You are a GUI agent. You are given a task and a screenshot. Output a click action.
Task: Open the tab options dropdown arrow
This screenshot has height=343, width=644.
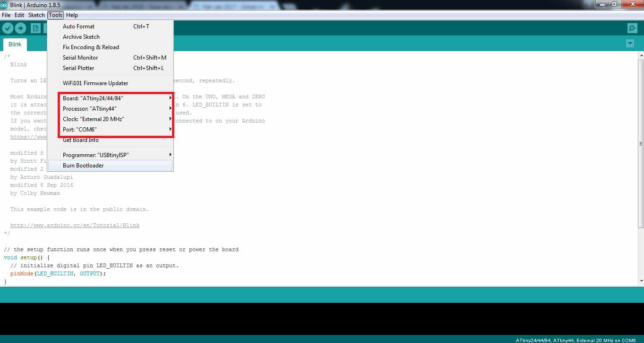(630, 44)
